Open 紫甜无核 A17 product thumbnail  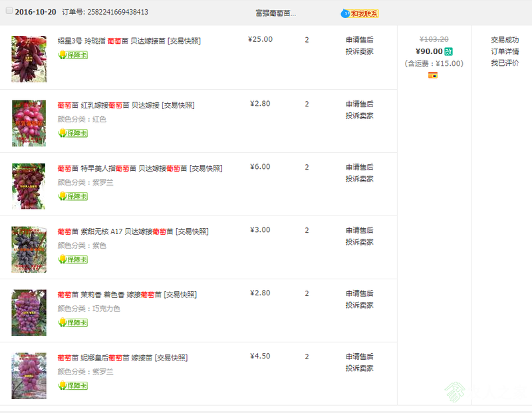[29, 249]
